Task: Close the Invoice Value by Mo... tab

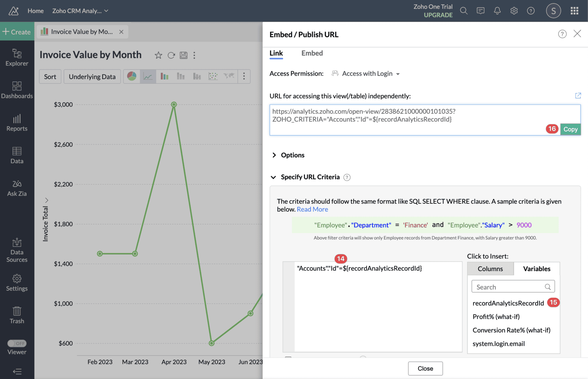Action: [121, 32]
